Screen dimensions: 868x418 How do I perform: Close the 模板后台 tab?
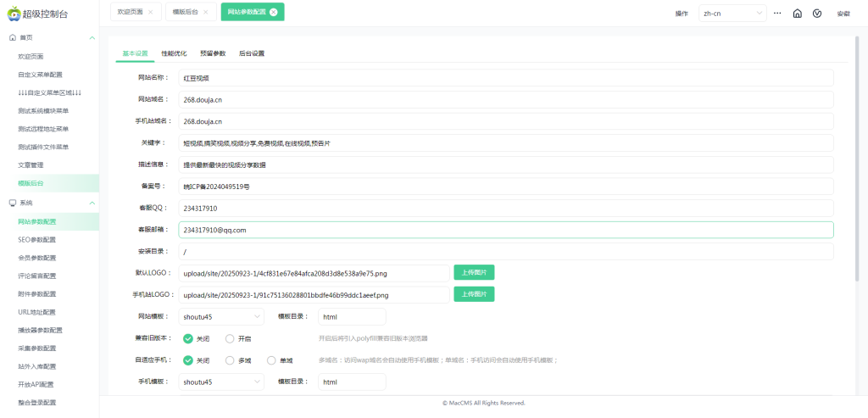pos(205,12)
